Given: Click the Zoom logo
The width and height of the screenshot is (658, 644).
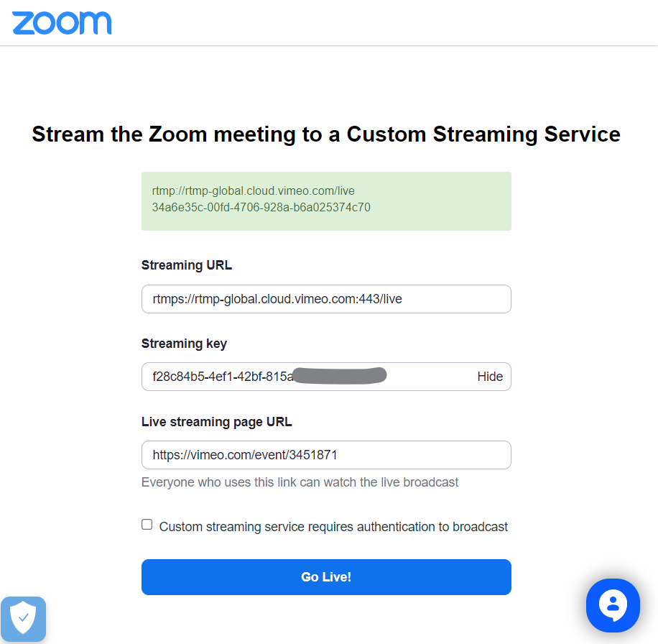Looking at the screenshot, I should [62, 22].
